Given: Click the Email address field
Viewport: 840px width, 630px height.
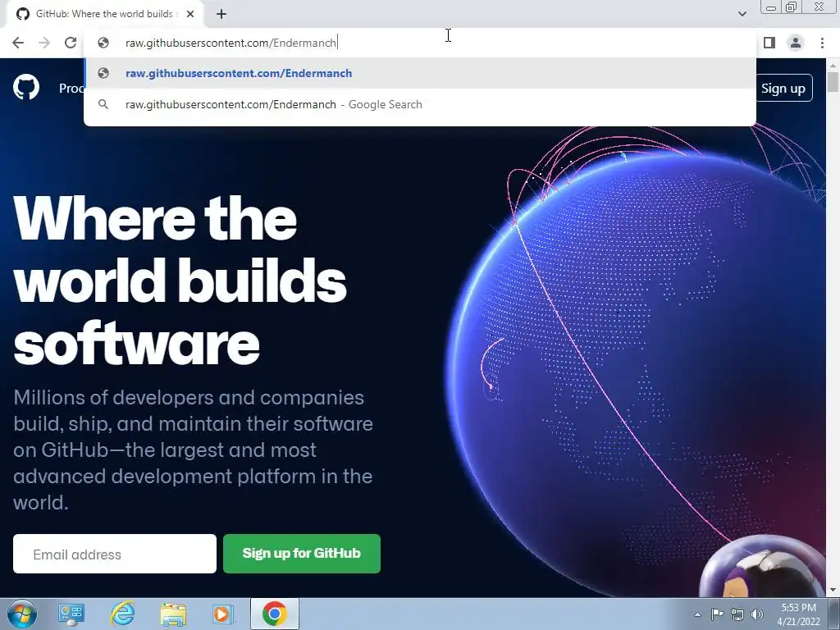Looking at the screenshot, I should (x=115, y=554).
